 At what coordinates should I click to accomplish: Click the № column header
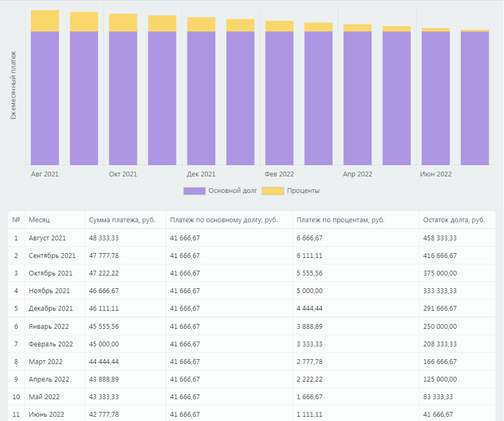(16, 220)
